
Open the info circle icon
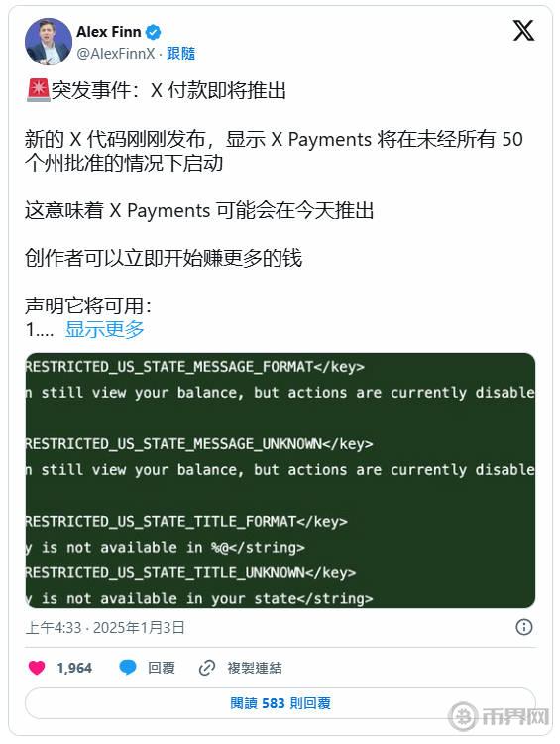tap(523, 627)
